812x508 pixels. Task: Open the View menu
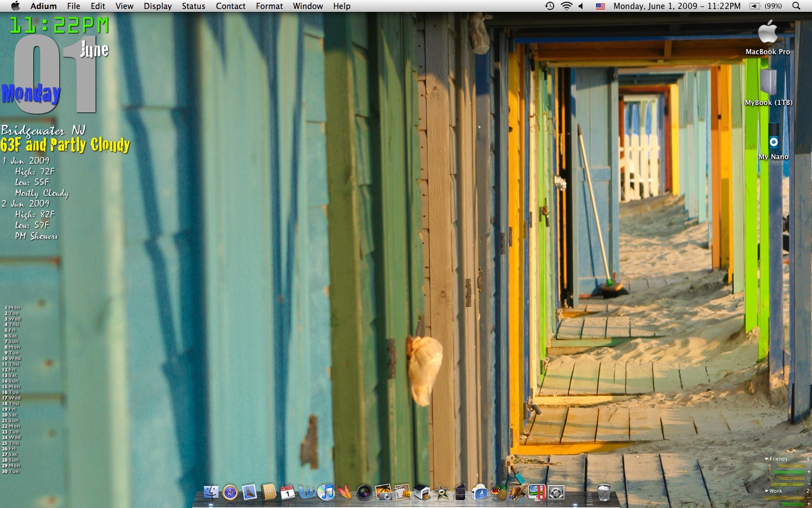tap(124, 6)
